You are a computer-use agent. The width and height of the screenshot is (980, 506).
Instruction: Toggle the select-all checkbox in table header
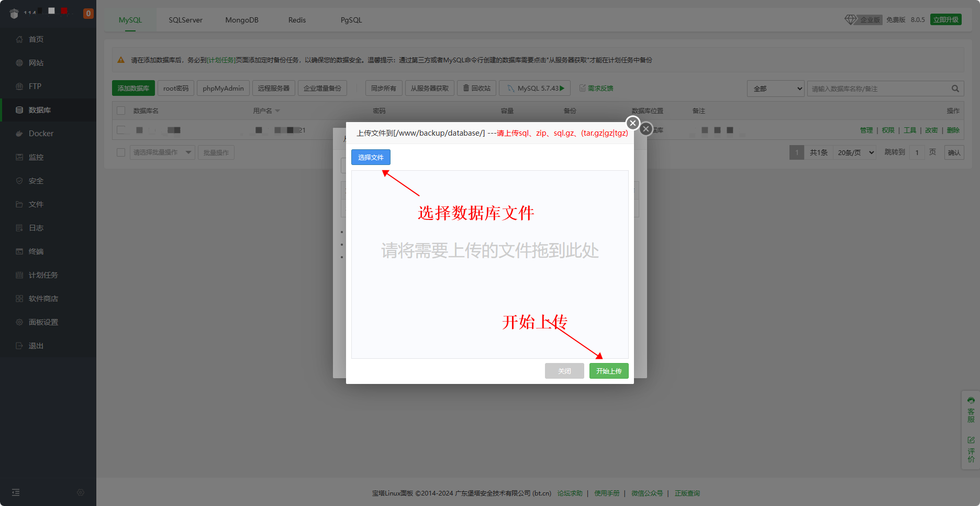click(121, 111)
